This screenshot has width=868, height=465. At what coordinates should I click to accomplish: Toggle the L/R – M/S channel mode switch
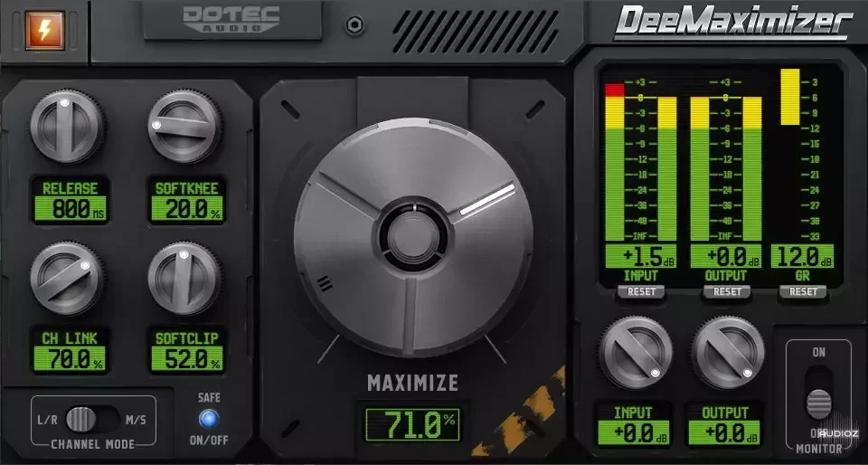[x=93, y=419]
